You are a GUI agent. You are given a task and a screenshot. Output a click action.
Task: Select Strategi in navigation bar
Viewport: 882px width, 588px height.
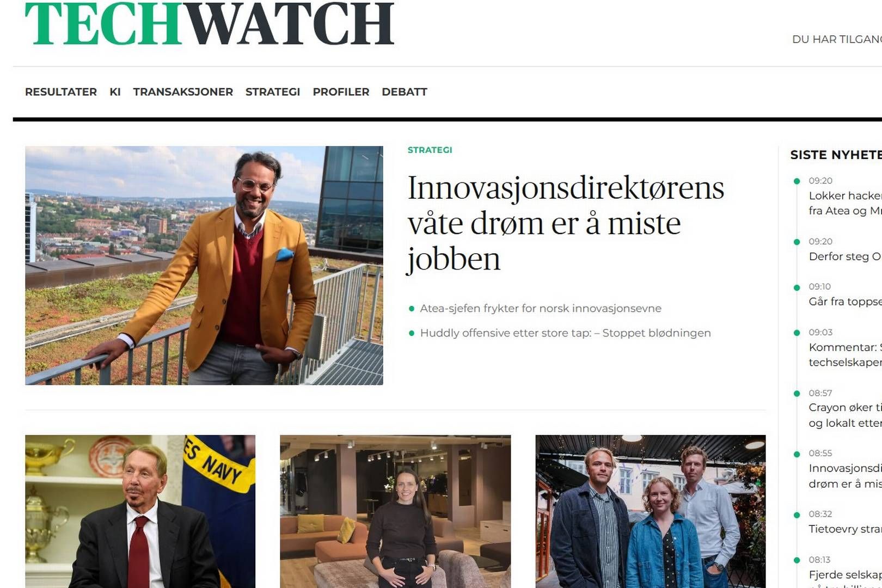tap(273, 92)
